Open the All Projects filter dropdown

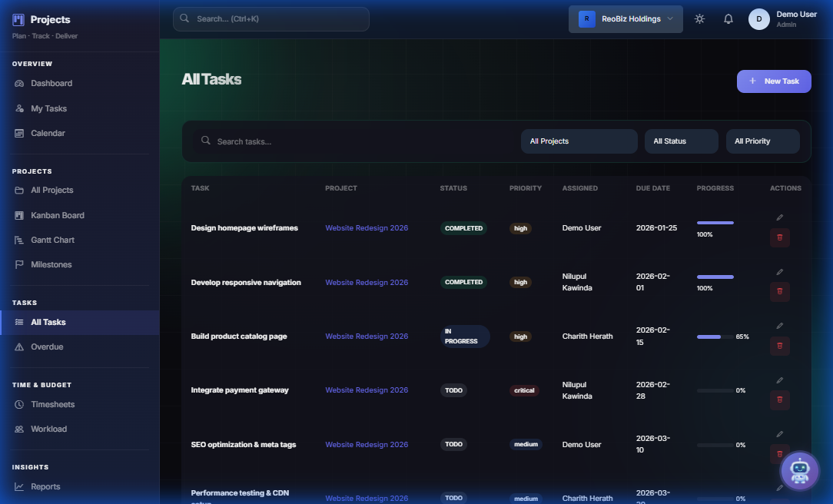(x=579, y=141)
